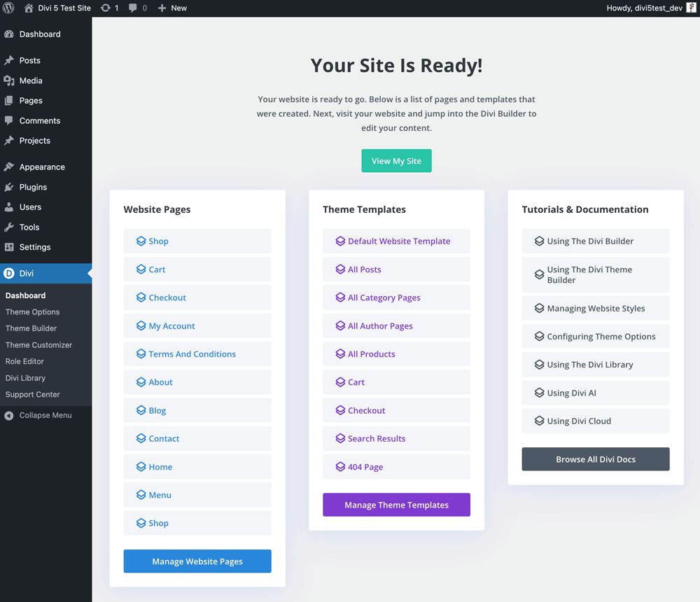The height and width of the screenshot is (602, 700).
Task: Click Browse All Divi Docs button
Action: coord(596,459)
